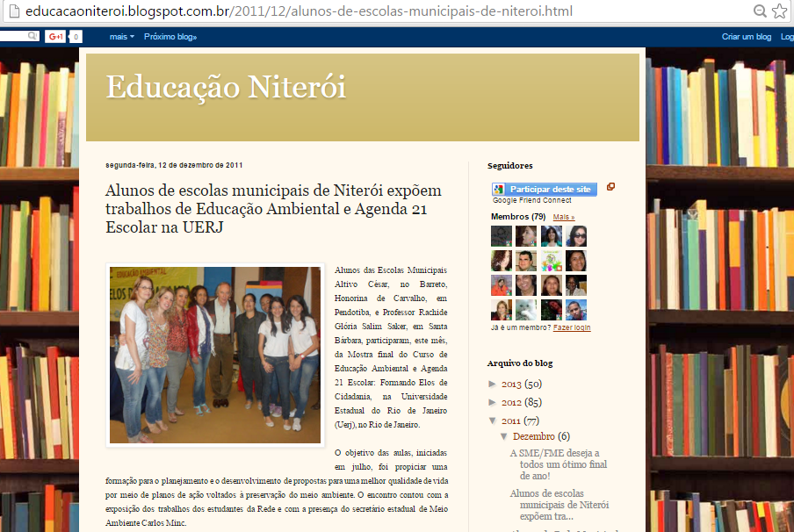
Task: Click the G+1 count bubble showing 0
Action: coord(76,37)
